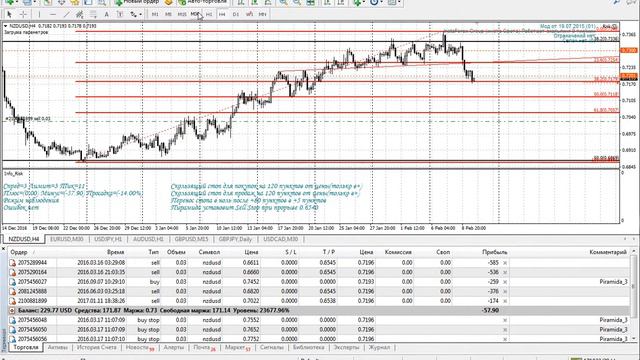Sort by the comment column (Комментарий)
Viewport: 640px width, 360px height.
608,252
